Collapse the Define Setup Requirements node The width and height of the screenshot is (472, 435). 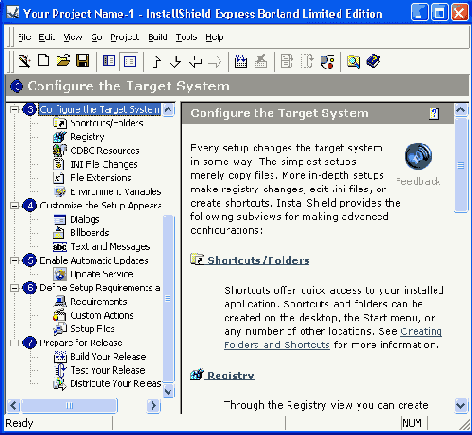click(14, 288)
